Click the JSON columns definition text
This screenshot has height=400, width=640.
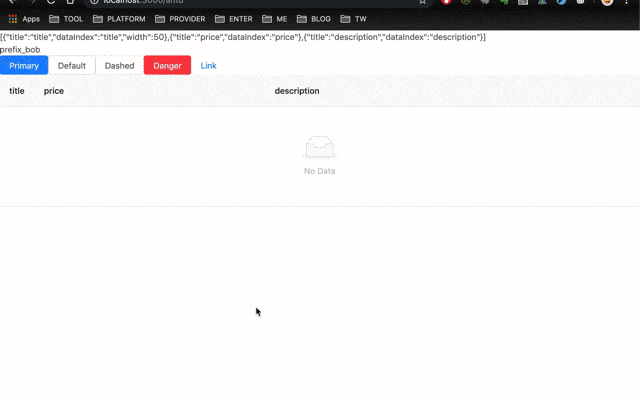coord(243,37)
